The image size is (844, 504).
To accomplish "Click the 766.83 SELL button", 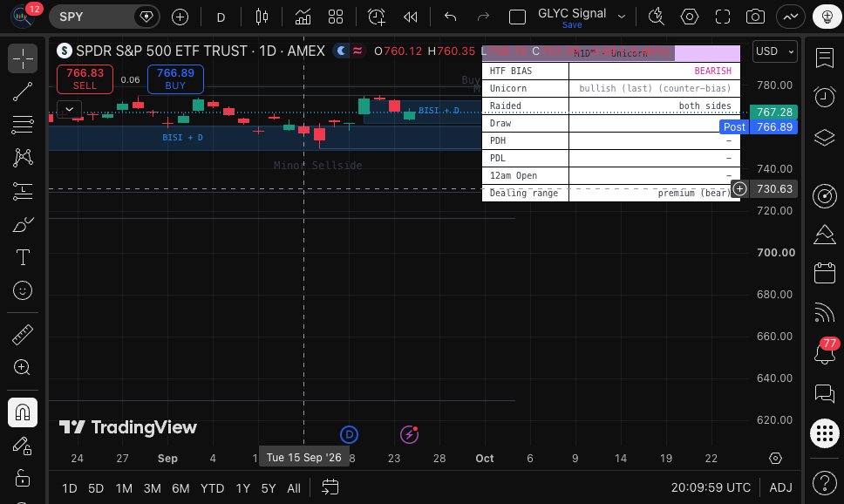I will [x=85, y=79].
